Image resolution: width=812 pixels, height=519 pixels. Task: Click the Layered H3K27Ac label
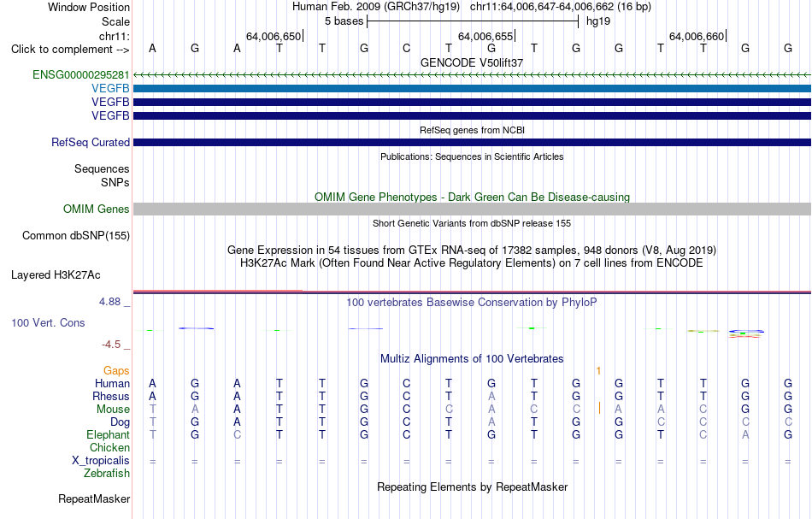click(56, 275)
